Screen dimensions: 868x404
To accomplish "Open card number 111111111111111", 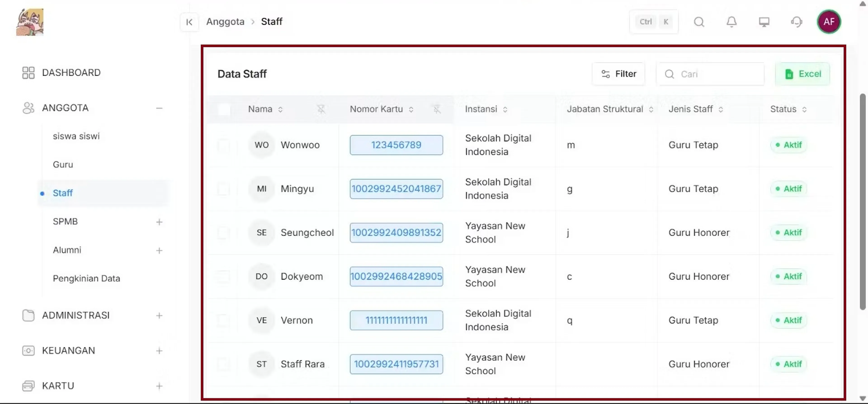I will [396, 320].
